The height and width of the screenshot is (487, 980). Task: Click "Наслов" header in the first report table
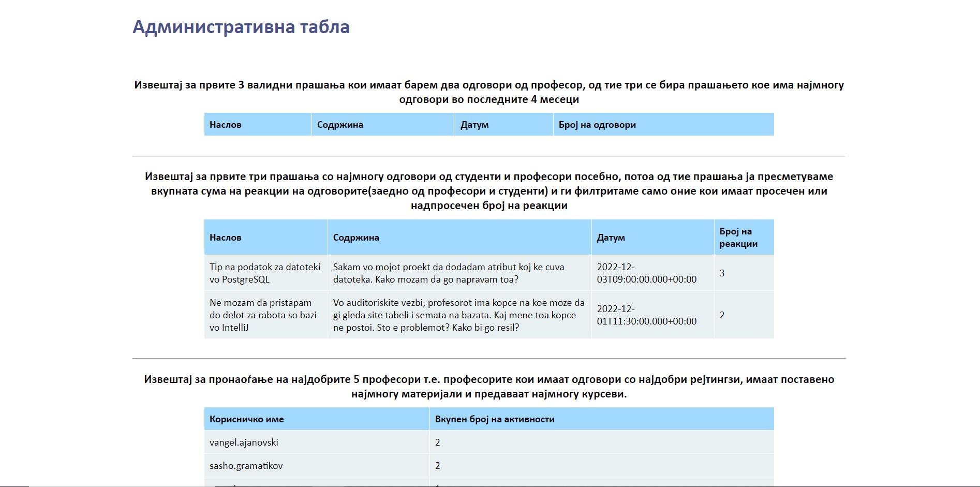click(226, 125)
